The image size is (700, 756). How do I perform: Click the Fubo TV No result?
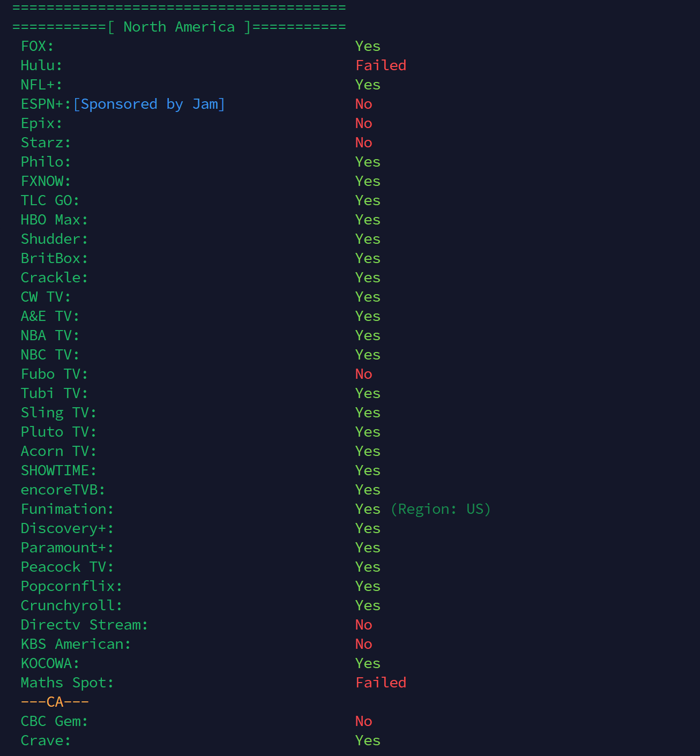pyautogui.click(x=364, y=374)
